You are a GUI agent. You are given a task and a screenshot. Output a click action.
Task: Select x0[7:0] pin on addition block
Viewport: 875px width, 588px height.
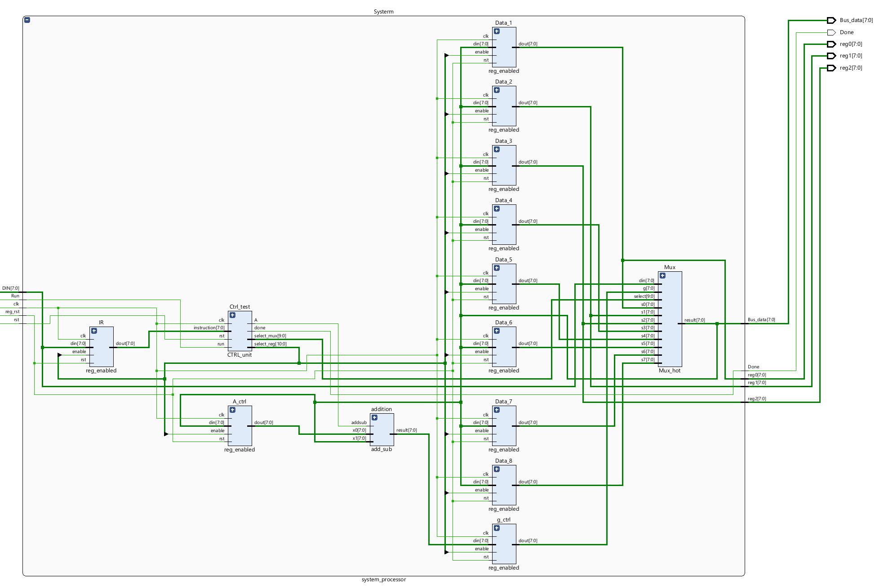tap(360, 430)
